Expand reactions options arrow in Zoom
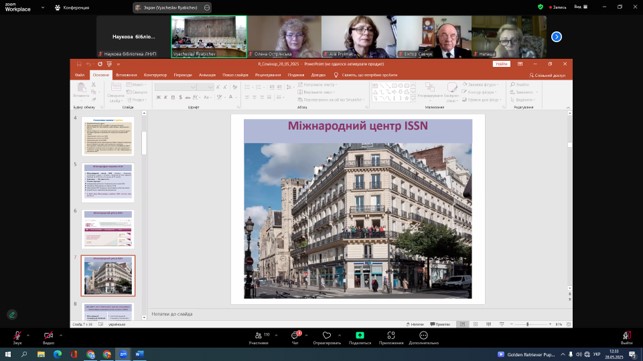The image size is (643, 361). coord(340,335)
